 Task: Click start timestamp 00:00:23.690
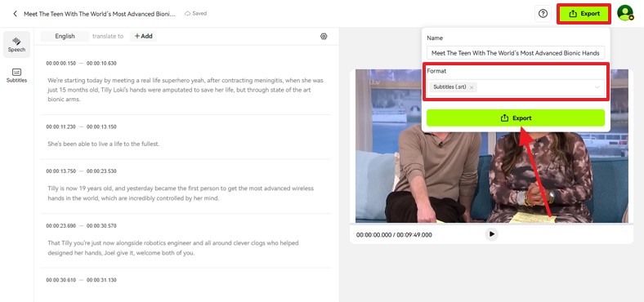point(61,225)
